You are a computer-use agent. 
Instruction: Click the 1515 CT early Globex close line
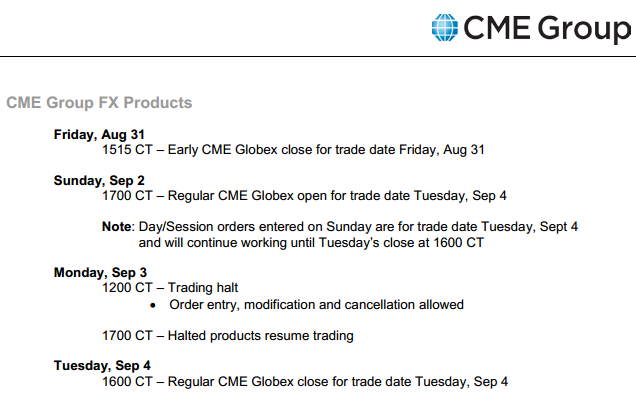[293, 150]
